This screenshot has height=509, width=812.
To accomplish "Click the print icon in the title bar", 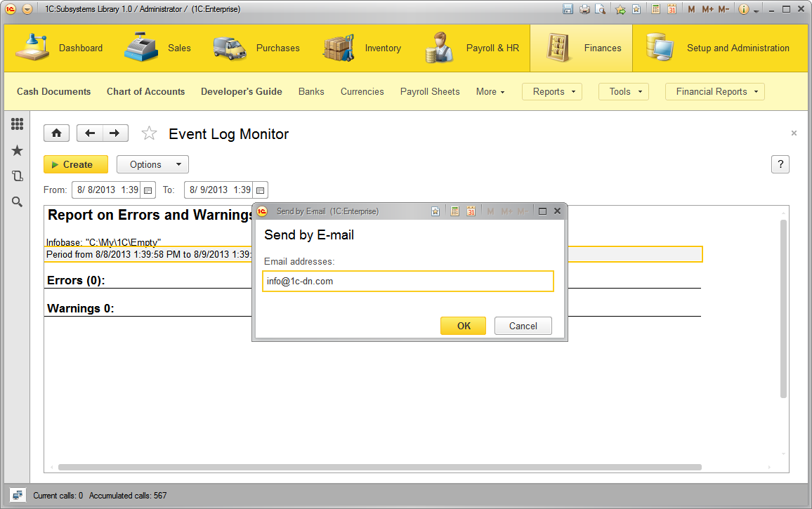I will click(x=584, y=9).
